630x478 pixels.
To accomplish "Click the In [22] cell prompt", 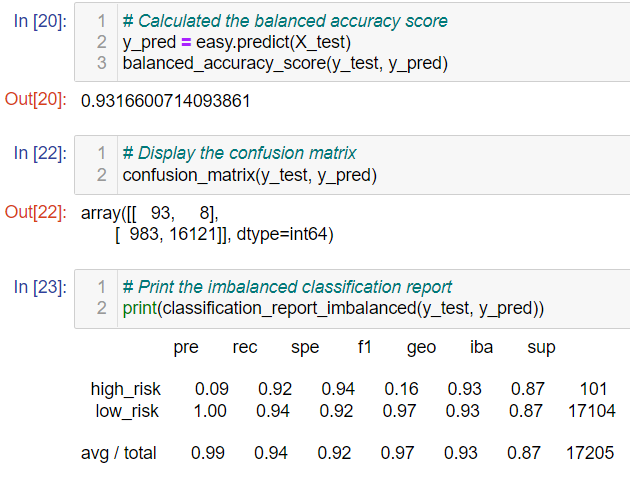I will coord(40,153).
